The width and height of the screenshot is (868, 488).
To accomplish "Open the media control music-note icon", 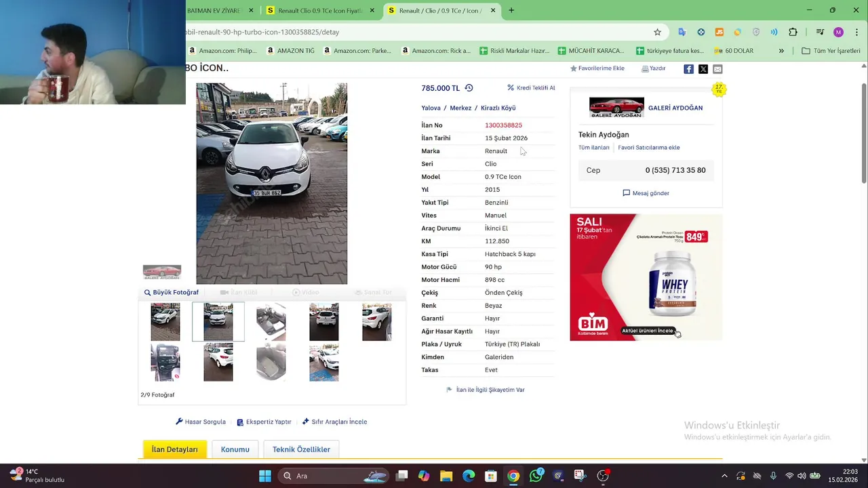I will (820, 32).
